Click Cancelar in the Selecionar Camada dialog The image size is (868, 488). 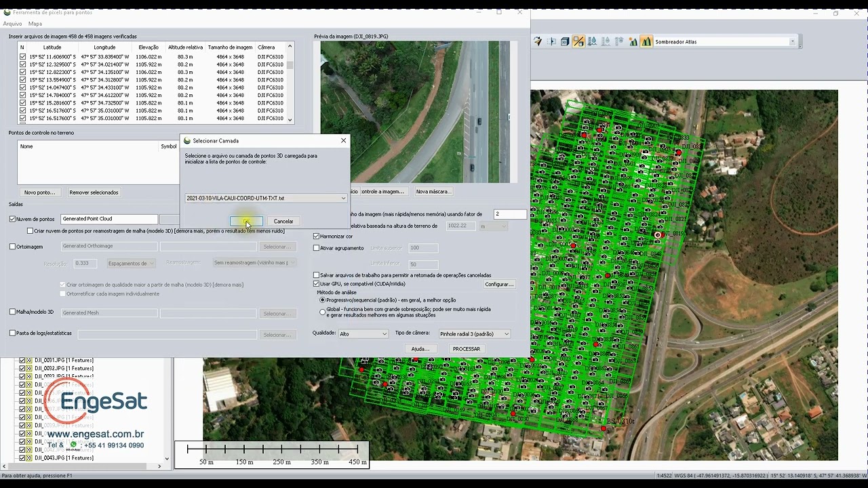click(x=283, y=222)
